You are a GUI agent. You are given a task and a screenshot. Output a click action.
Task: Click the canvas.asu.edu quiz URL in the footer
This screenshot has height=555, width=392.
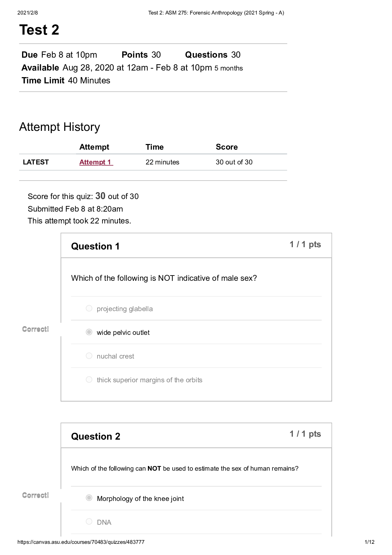[x=81, y=542]
